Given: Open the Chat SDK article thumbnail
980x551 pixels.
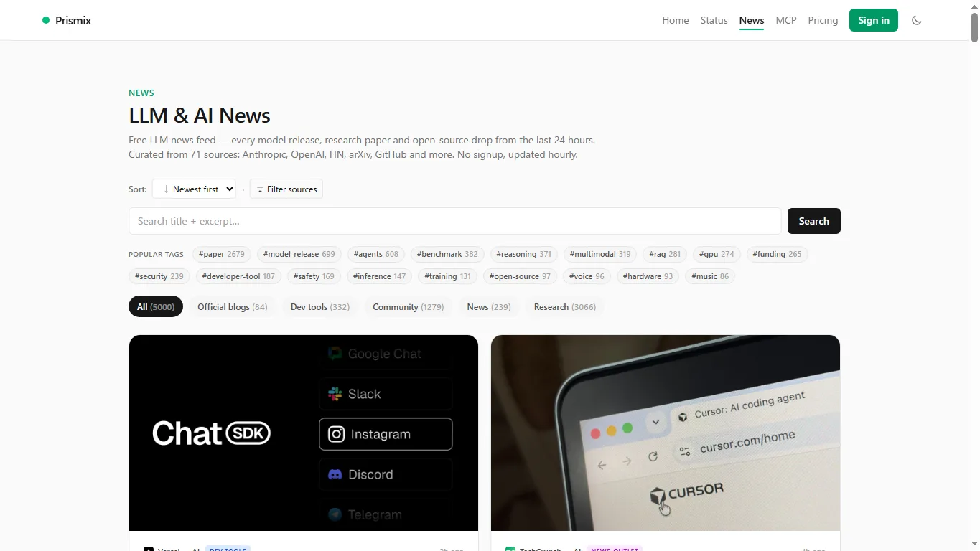Looking at the screenshot, I should tap(304, 433).
